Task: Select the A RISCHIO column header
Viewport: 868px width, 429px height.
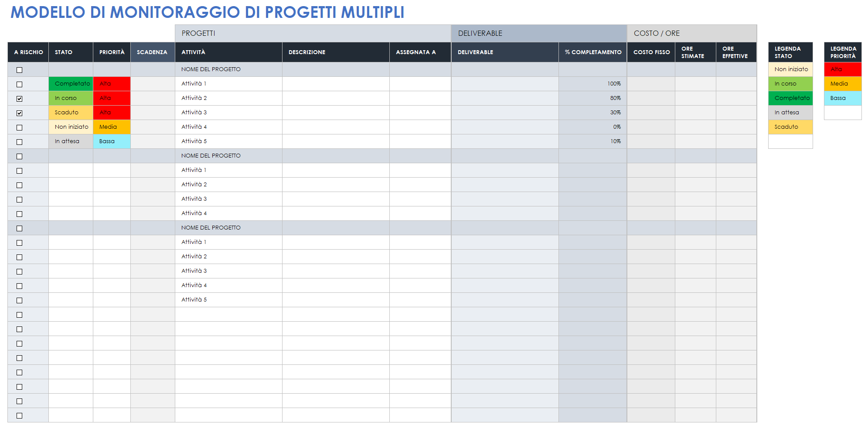Action: click(x=28, y=52)
